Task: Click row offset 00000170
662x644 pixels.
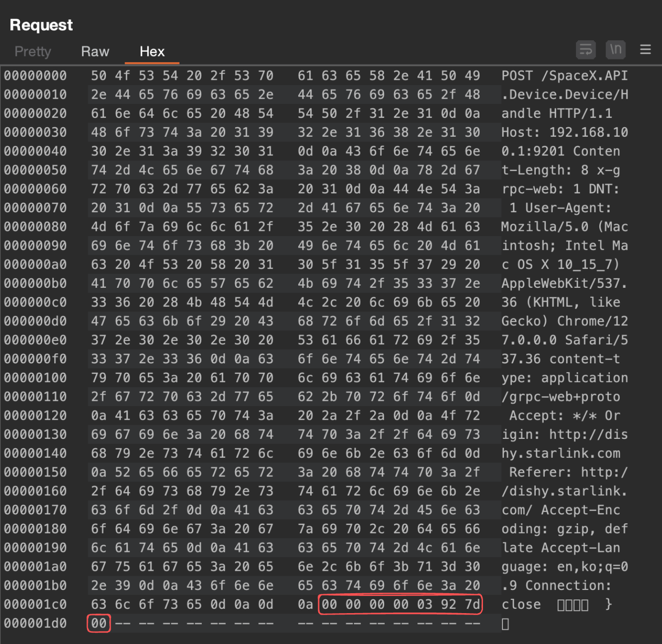Action: 36,510
